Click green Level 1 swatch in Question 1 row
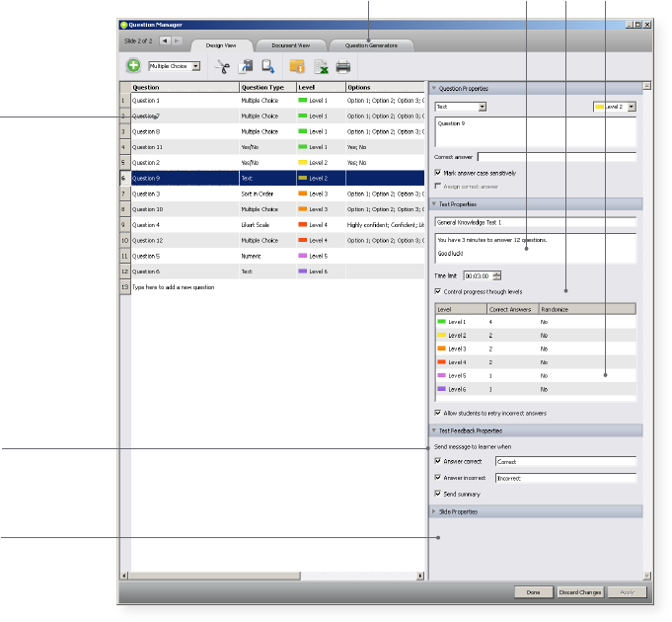 point(303,100)
